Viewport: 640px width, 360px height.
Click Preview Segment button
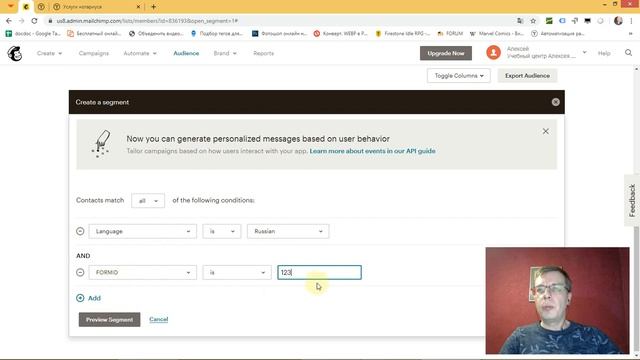(109, 320)
